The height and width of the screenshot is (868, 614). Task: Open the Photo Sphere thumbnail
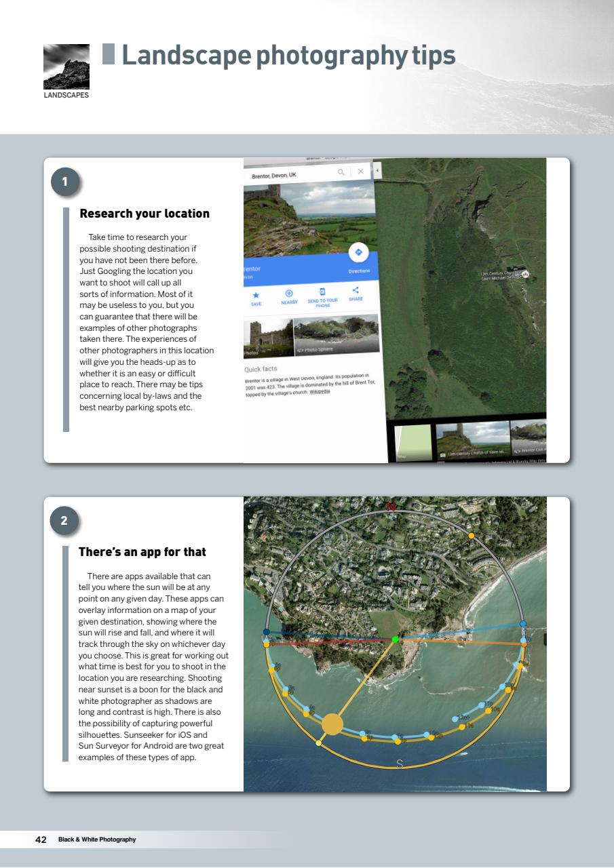(335, 335)
